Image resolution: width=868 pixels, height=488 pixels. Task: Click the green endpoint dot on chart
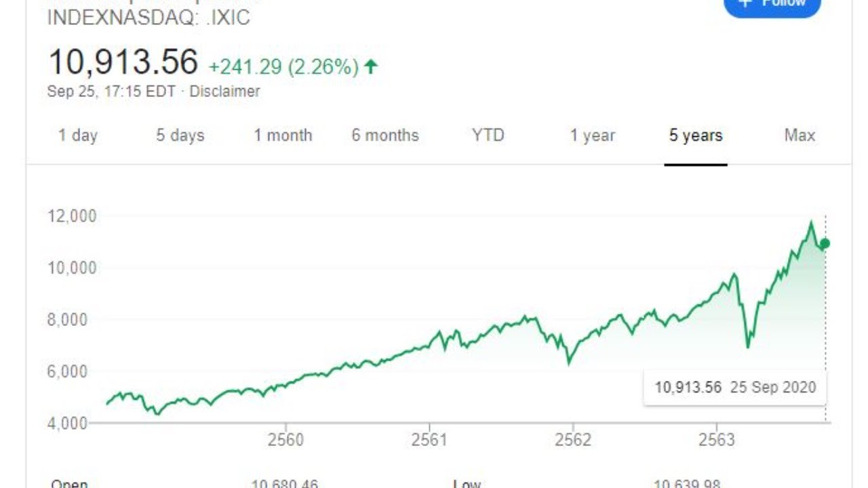pos(825,243)
